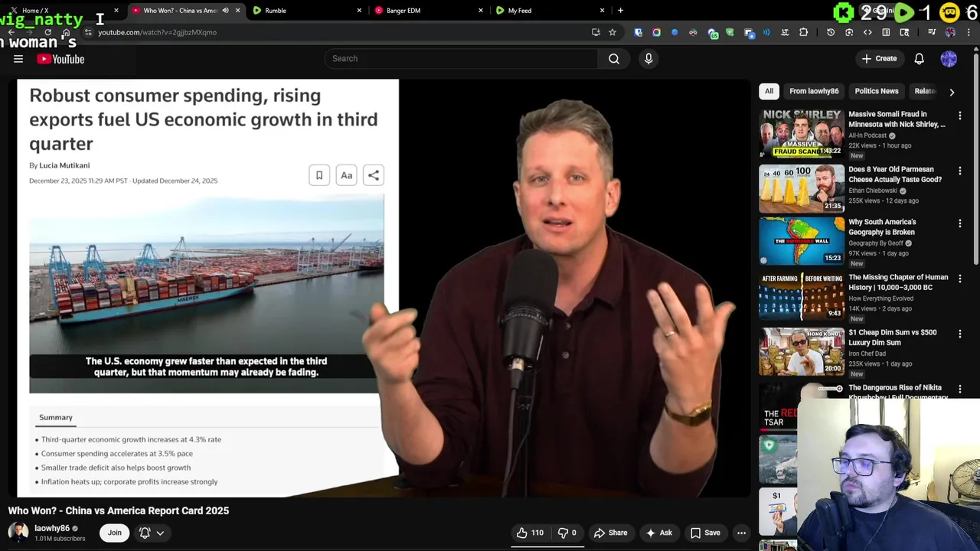Select the All filter chip
The image size is (980, 551).
(769, 91)
